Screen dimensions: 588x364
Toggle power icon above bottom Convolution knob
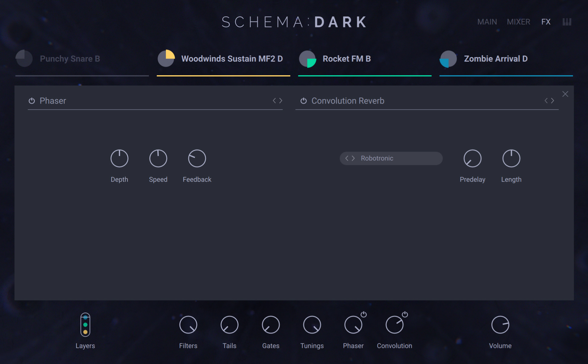[x=405, y=314]
